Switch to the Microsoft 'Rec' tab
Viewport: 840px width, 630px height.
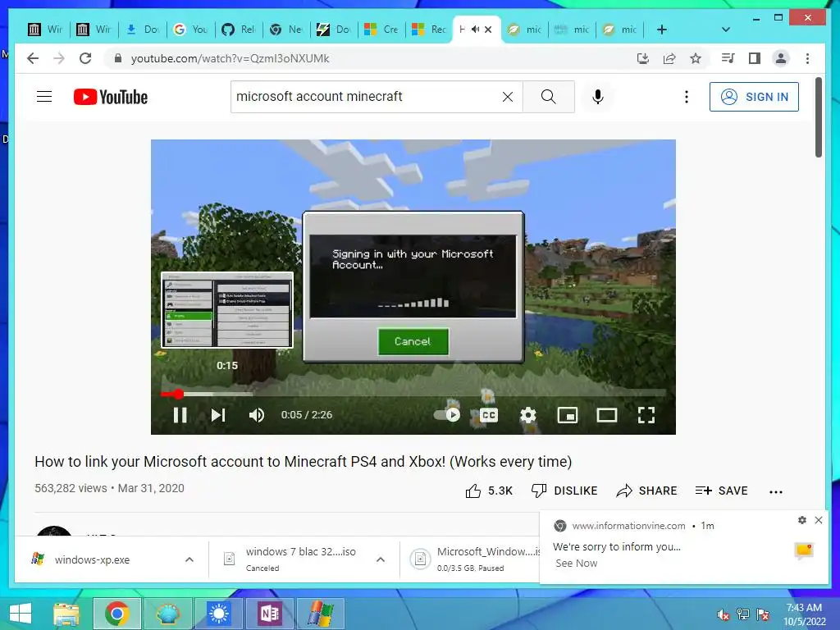point(428,30)
